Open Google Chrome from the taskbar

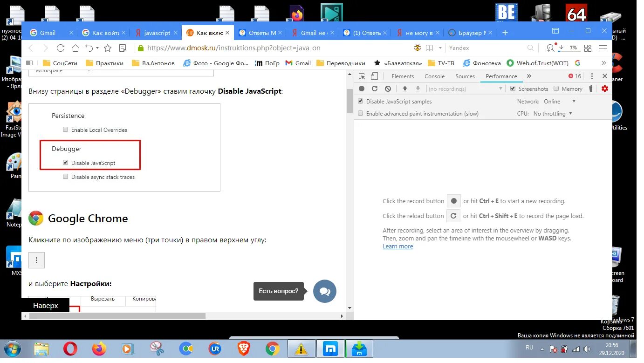tap(273, 349)
